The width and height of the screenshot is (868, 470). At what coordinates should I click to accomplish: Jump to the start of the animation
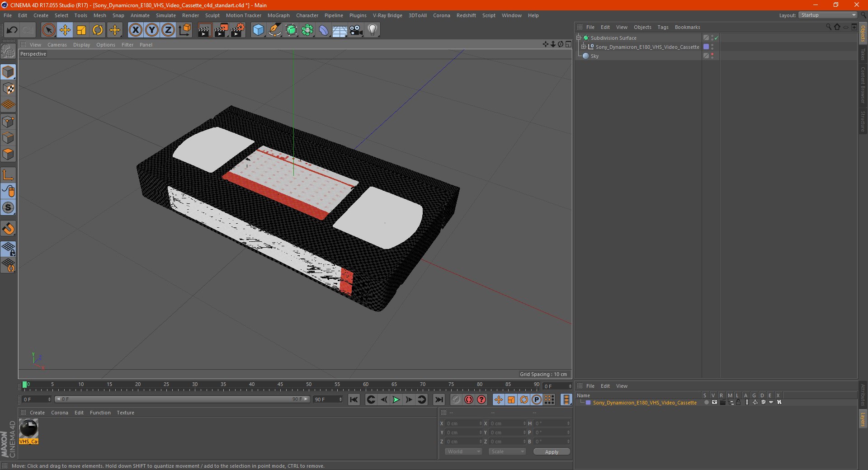pos(354,399)
